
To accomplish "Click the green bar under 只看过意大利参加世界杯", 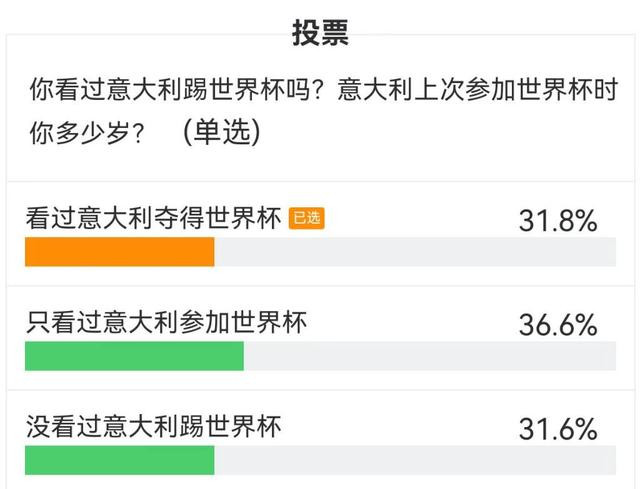I will (x=134, y=356).
